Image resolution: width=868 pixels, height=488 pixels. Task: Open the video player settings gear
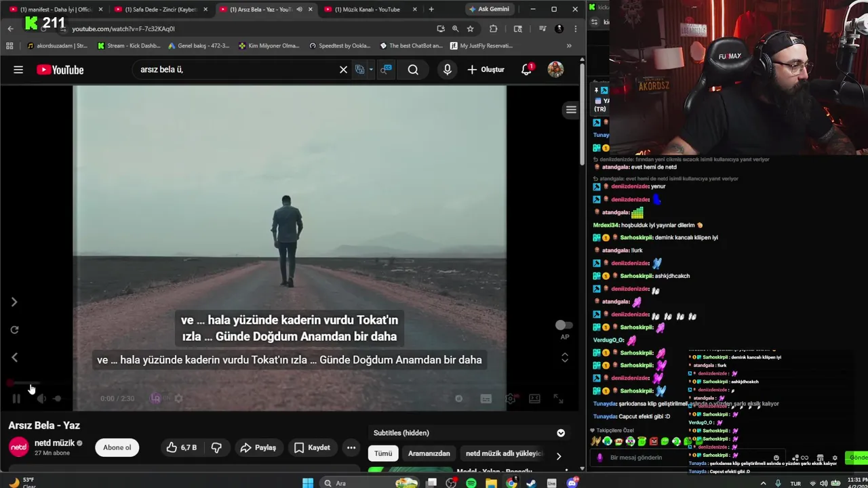pos(510,399)
